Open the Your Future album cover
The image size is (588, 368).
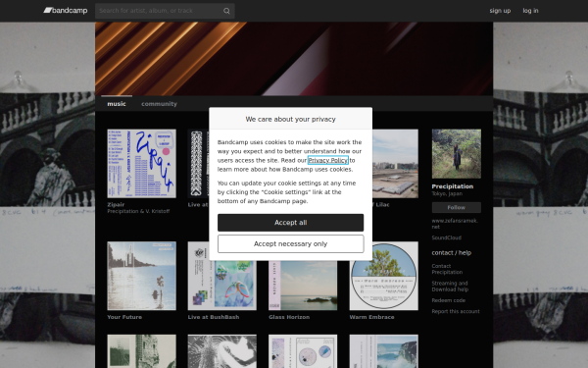(x=141, y=276)
